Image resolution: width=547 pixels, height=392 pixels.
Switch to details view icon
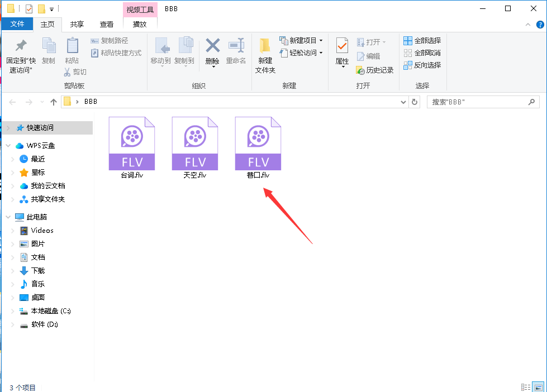tap(526, 387)
